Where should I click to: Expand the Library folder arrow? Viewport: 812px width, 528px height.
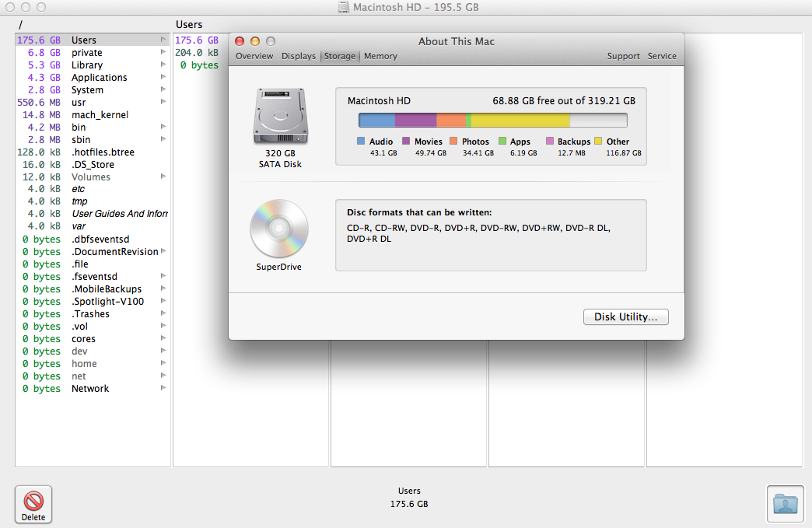(163, 65)
